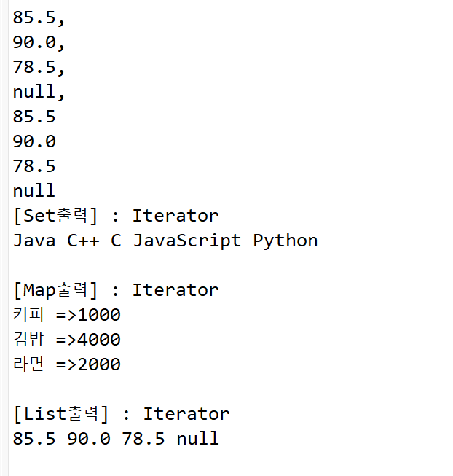
Task: Click the '[Set출력] : Iterator' header line
Action: click(116, 216)
